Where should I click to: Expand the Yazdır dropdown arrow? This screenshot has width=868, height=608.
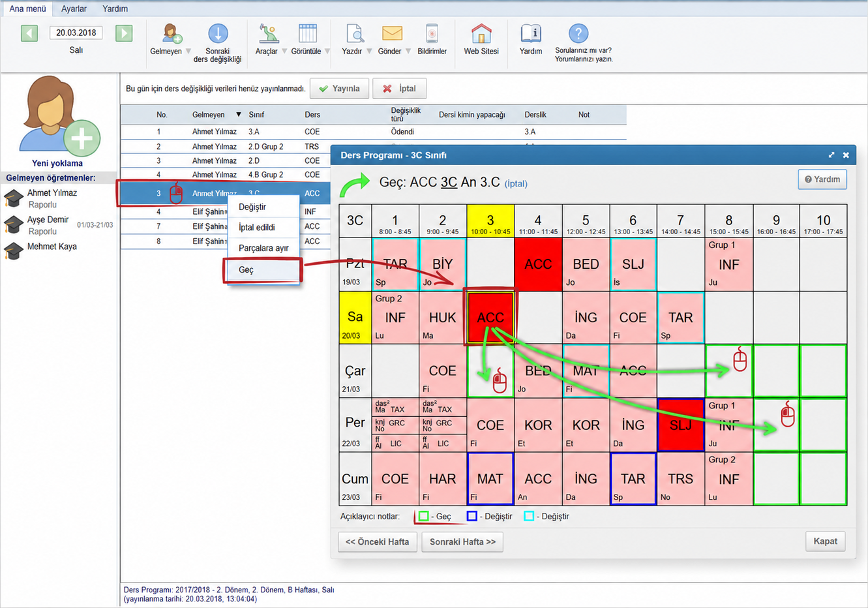369,52
